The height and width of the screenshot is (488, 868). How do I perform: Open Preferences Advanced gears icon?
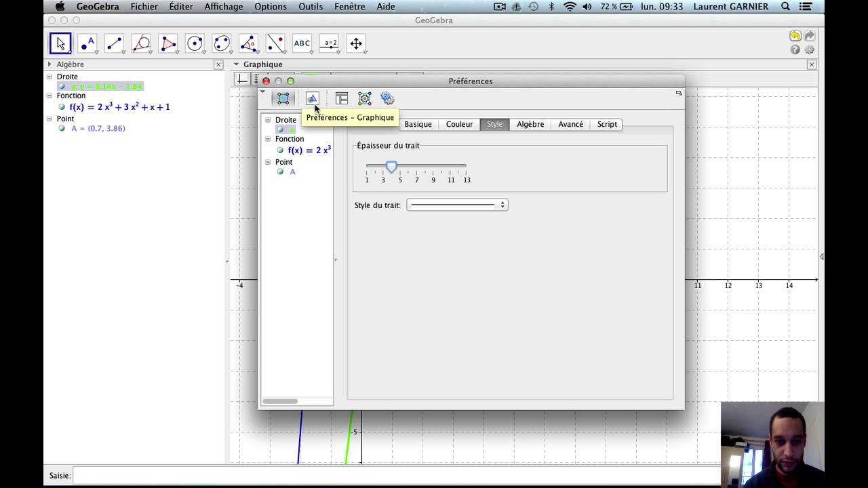(387, 99)
